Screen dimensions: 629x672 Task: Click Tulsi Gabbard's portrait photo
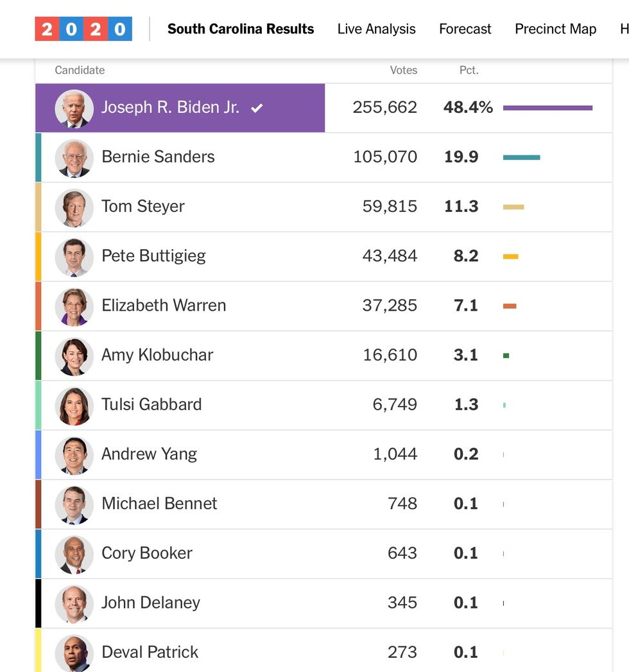(x=74, y=404)
